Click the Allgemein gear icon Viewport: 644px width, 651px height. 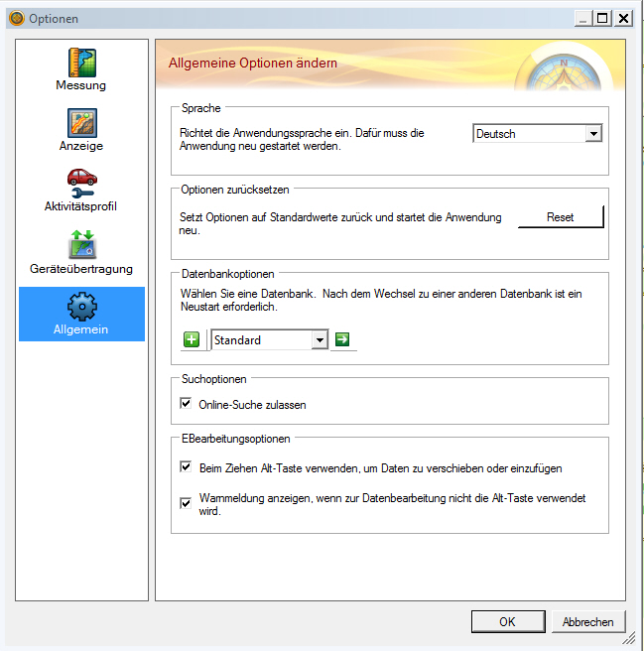81,306
